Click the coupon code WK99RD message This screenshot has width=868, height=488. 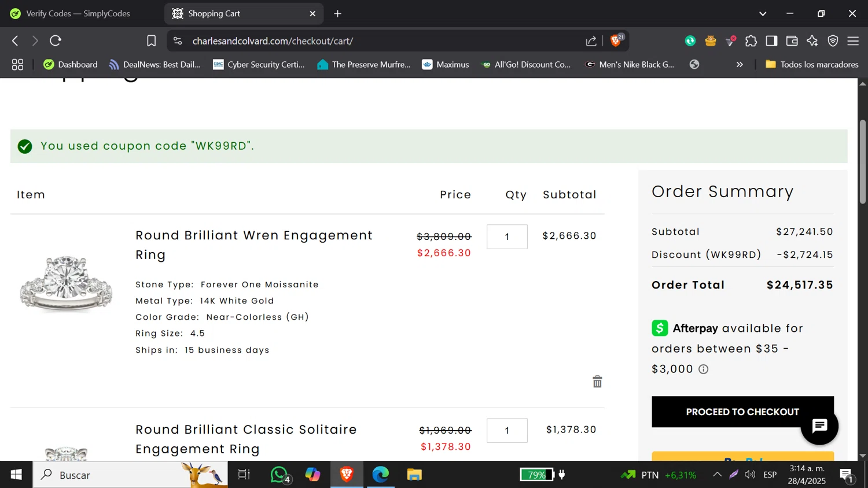coord(147,146)
